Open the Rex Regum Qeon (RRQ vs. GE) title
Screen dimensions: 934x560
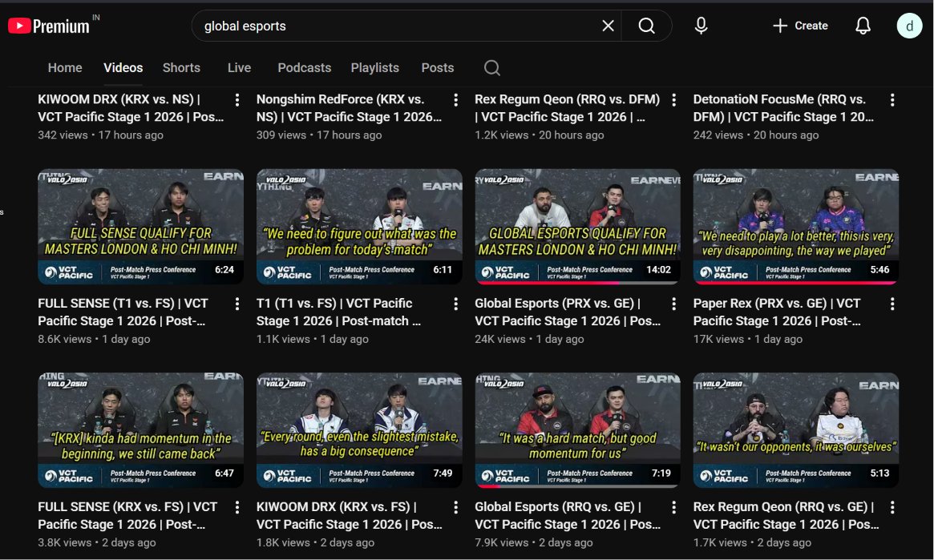786,515
